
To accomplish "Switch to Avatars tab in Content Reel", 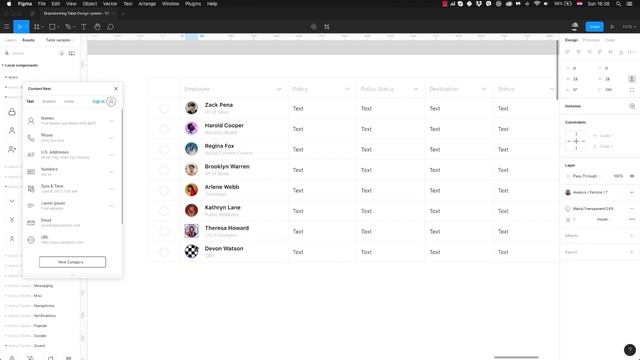I will pyautogui.click(x=49, y=101).
